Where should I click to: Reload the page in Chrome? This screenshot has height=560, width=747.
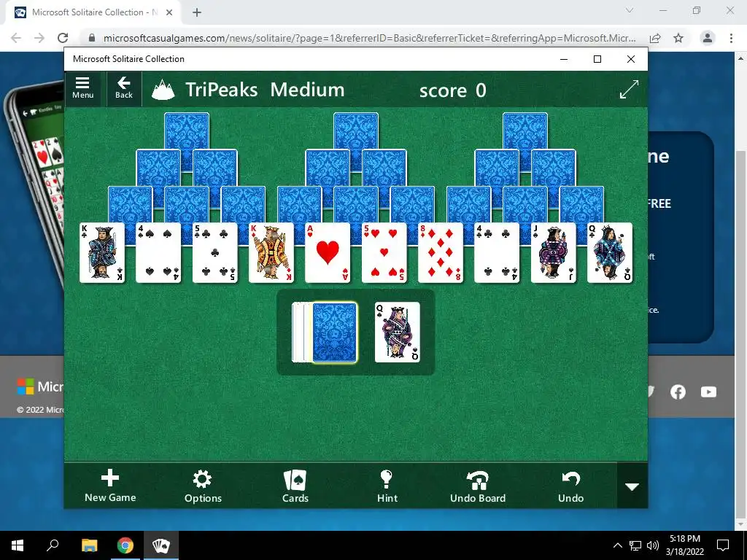point(63,38)
